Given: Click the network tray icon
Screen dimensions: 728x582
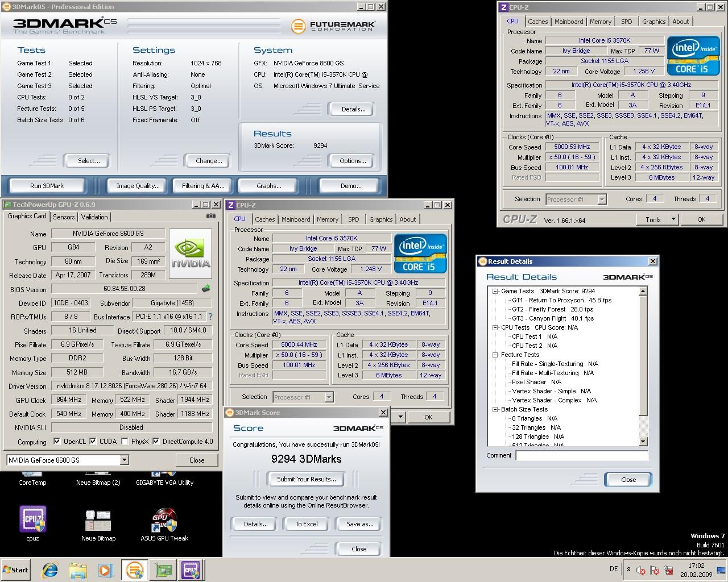Looking at the screenshot, I should [669, 570].
